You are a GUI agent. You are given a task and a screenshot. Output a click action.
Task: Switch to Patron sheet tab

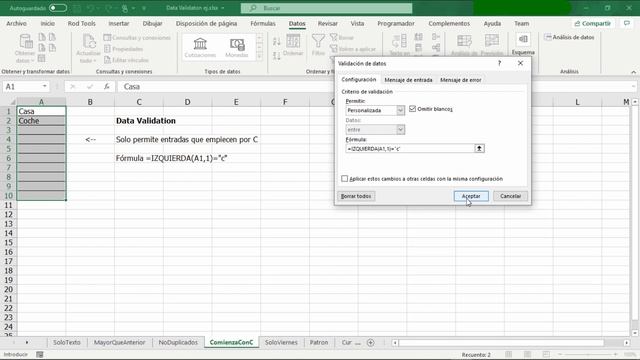[x=319, y=342]
